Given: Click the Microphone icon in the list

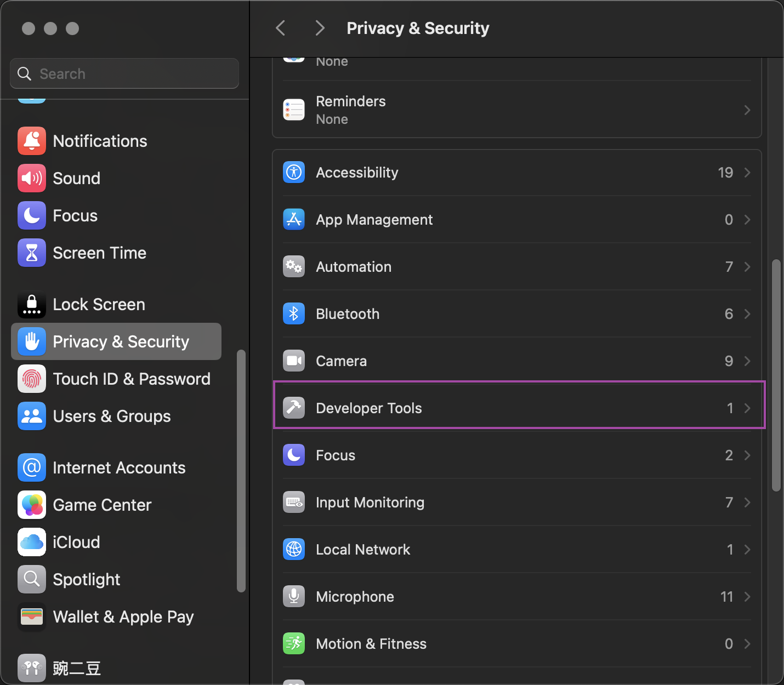Looking at the screenshot, I should click(x=294, y=596).
